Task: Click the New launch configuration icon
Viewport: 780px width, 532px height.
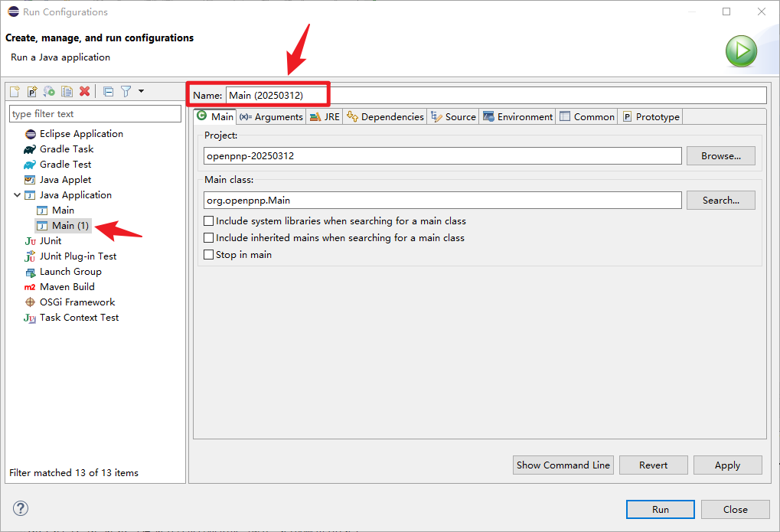Action: pos(15,91)
